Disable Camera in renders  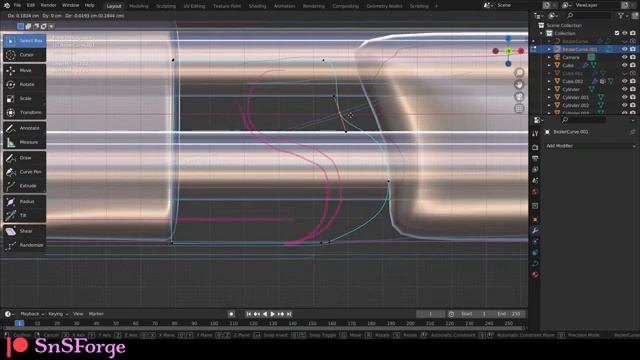click(x=633, y=57)
